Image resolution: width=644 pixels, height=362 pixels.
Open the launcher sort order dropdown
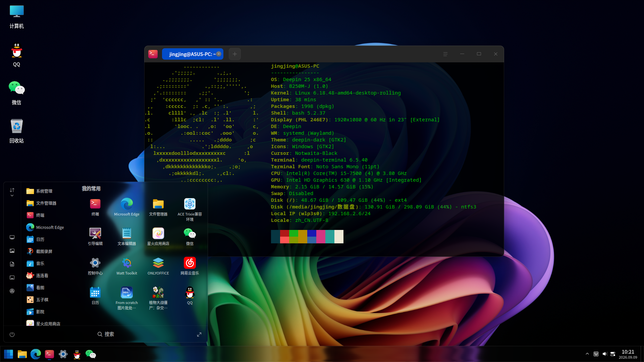[12, 192]
